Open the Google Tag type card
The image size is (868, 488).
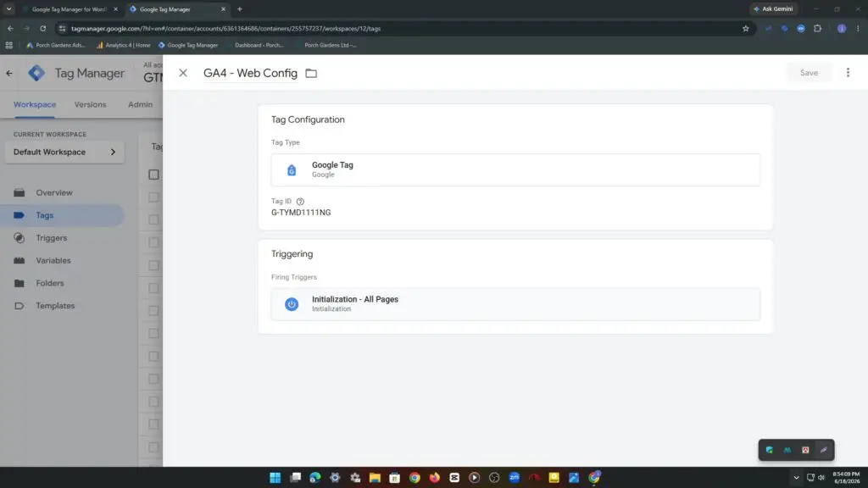pos(515,169)
